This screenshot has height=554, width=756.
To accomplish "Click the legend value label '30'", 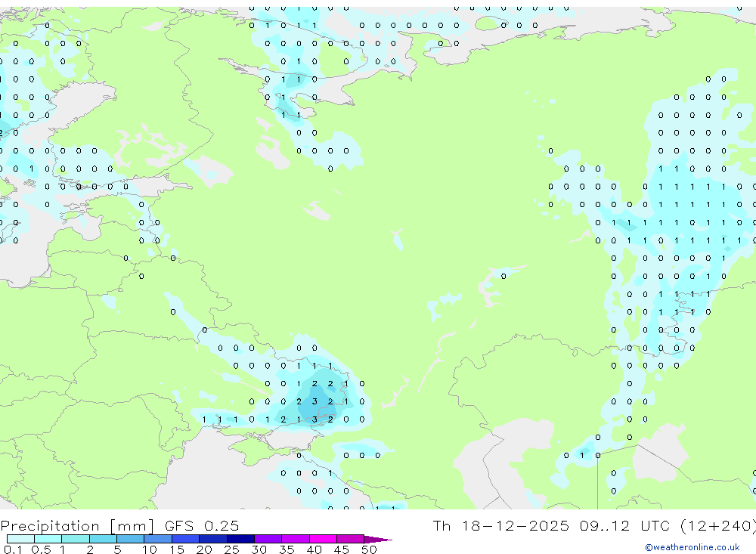I will click(259, 549).
